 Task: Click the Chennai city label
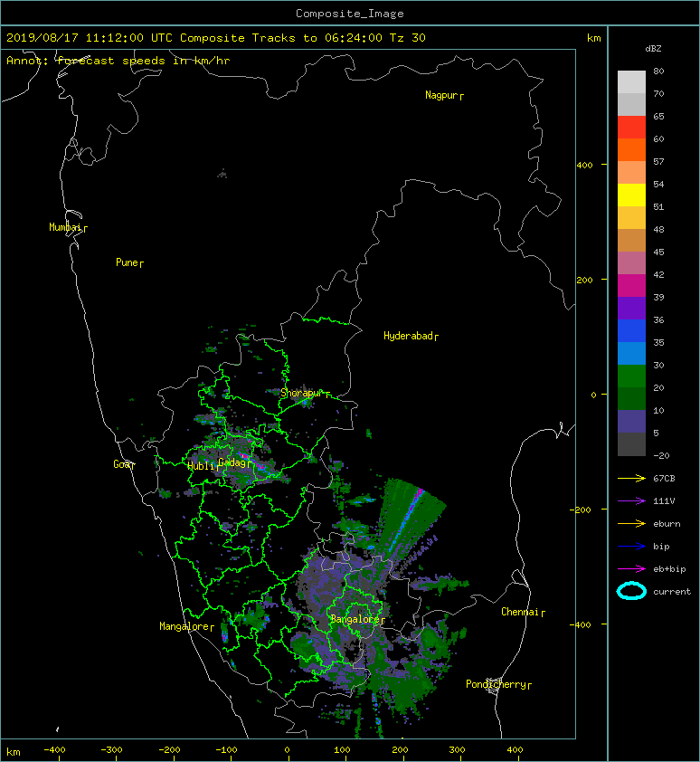click(x=520, y=612)
